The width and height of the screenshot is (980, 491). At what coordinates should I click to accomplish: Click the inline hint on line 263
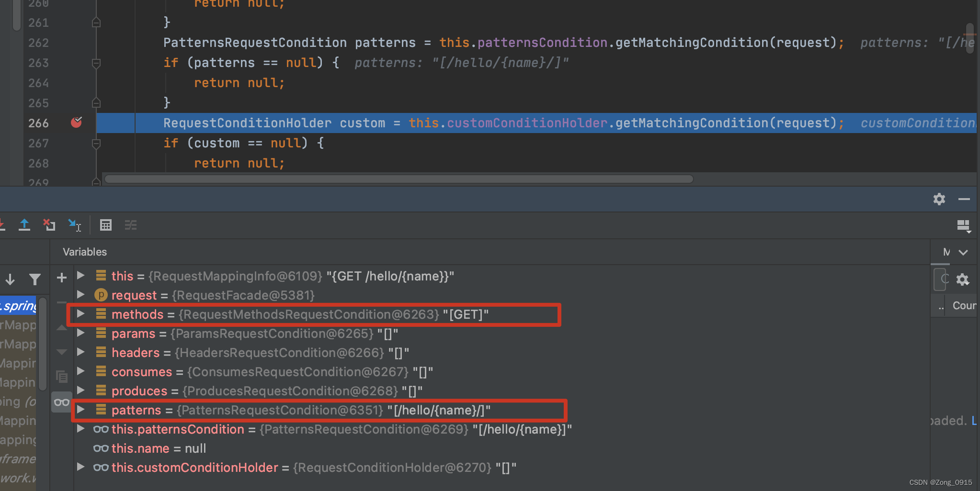pyautogui.click(x=461, y=63)
